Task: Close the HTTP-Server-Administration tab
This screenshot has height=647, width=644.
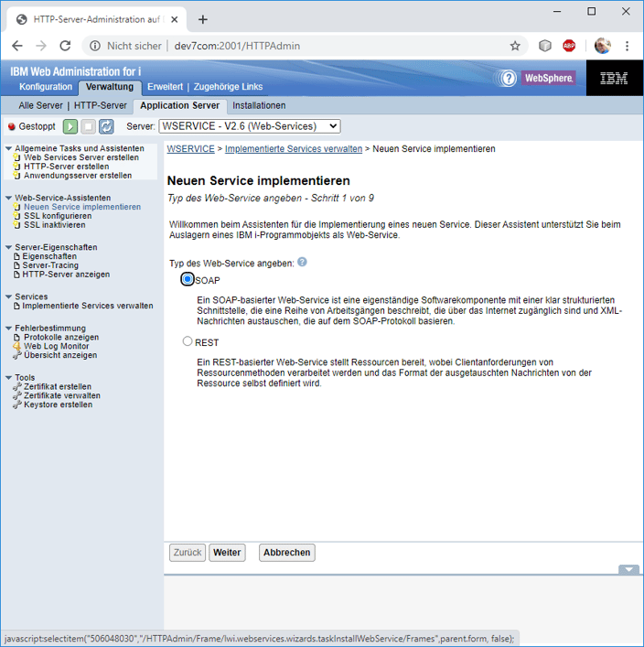Action: pyautogui.click(x=174, y=19)
